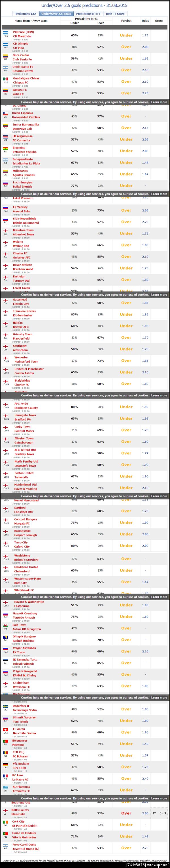
Task: Click the France flag next to RC Lens
Action: (5, 776)
